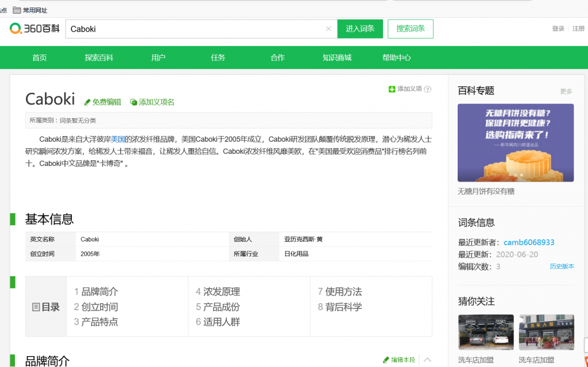Viewport: 588px width, 367px height.
Task: Open the 历史版本 link
Action: pyautogui.click(x=562, y=266)
